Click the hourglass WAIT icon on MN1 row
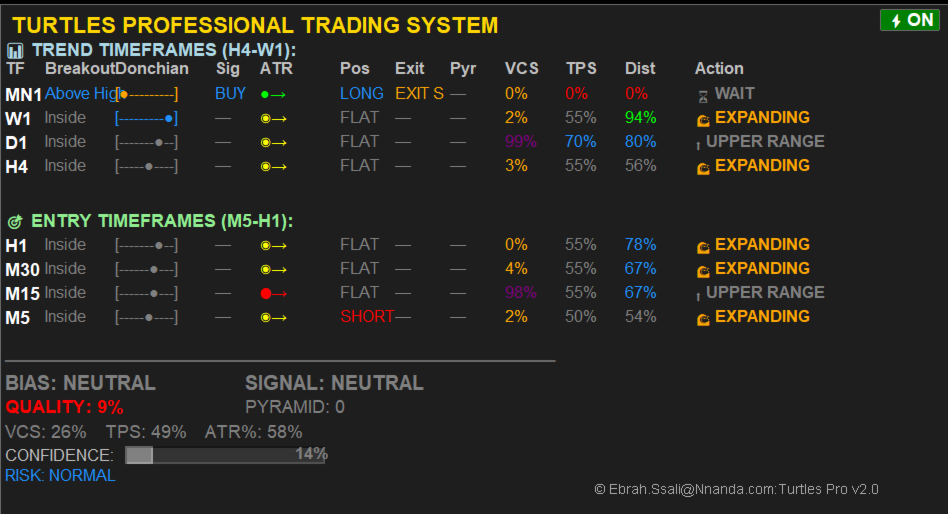 point(703,94)
